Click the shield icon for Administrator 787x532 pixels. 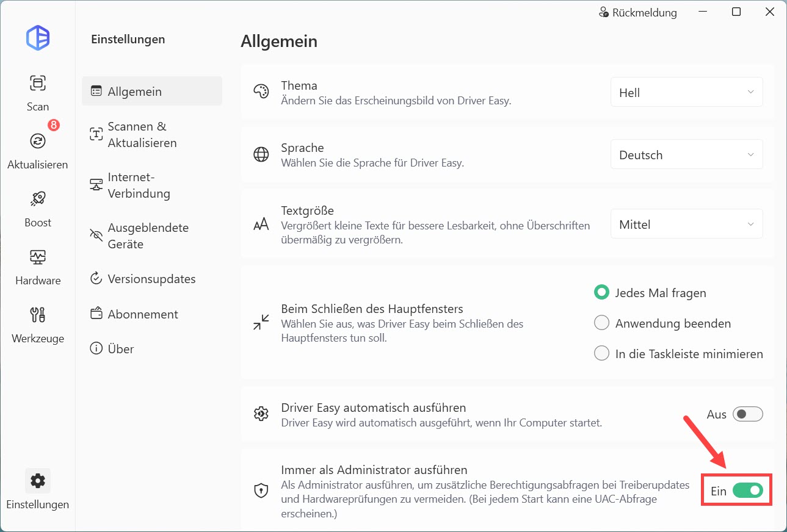pos(261,491)
